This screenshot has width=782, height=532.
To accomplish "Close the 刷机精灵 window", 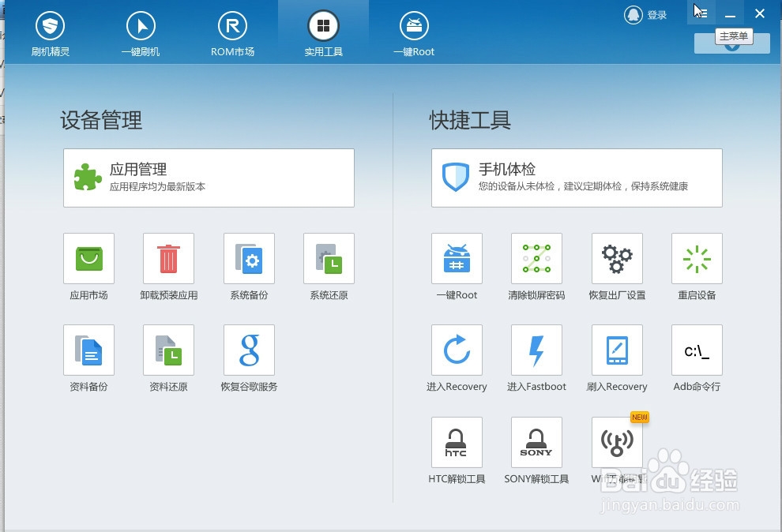I will tap(760, 13).
